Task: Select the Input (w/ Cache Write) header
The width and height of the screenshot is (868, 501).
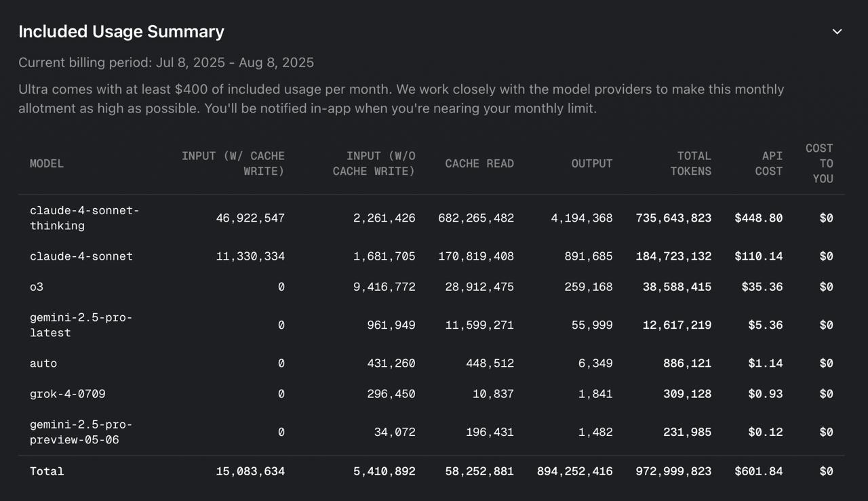Action: click(233, 163)
